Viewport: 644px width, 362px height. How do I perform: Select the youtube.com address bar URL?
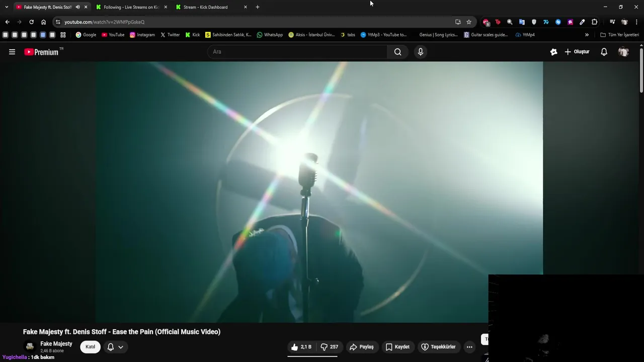[105, 22]
